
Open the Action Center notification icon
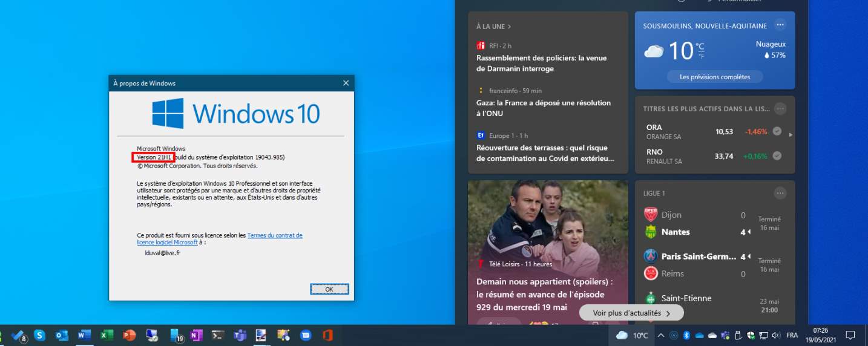point(850,335)
